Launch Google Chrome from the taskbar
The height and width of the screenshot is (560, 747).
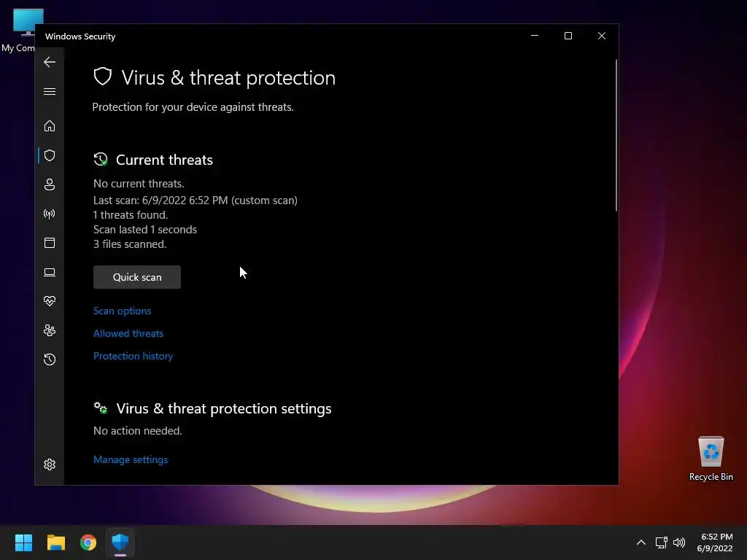[88, 542]
